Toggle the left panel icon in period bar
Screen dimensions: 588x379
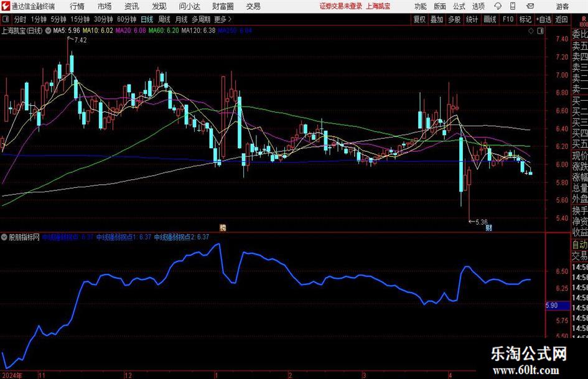pos(6,19)
